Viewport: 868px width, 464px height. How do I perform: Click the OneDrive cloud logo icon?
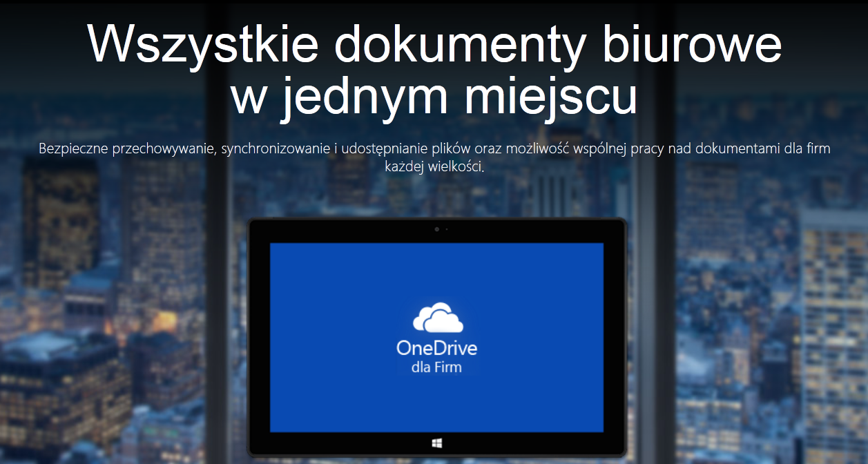tap(437, 318)
